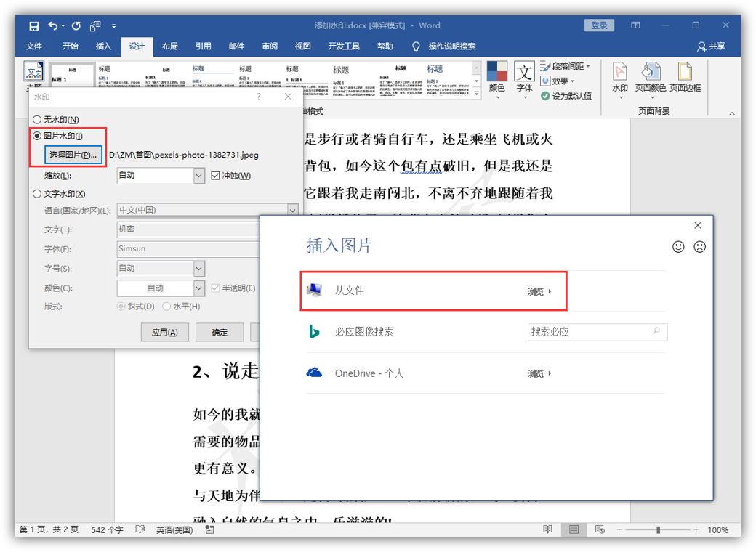Collapse the ribbon with the caret
The height and width of the screenshot is (552, 756).
731,114
